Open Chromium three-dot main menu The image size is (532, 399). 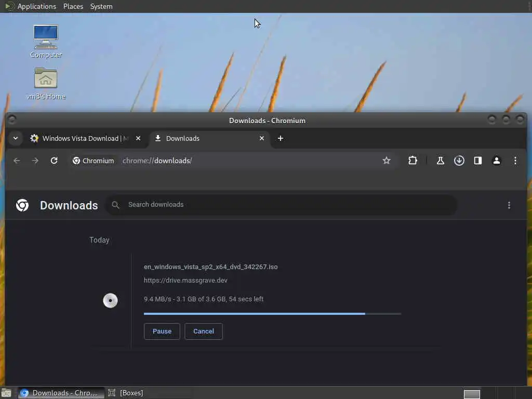click(515, 161)
